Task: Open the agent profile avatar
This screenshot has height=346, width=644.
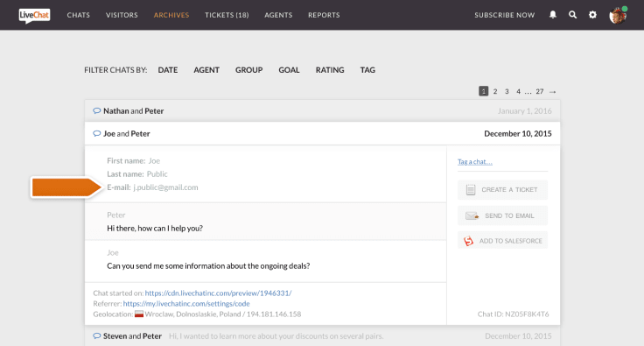Action: (618, 15)
